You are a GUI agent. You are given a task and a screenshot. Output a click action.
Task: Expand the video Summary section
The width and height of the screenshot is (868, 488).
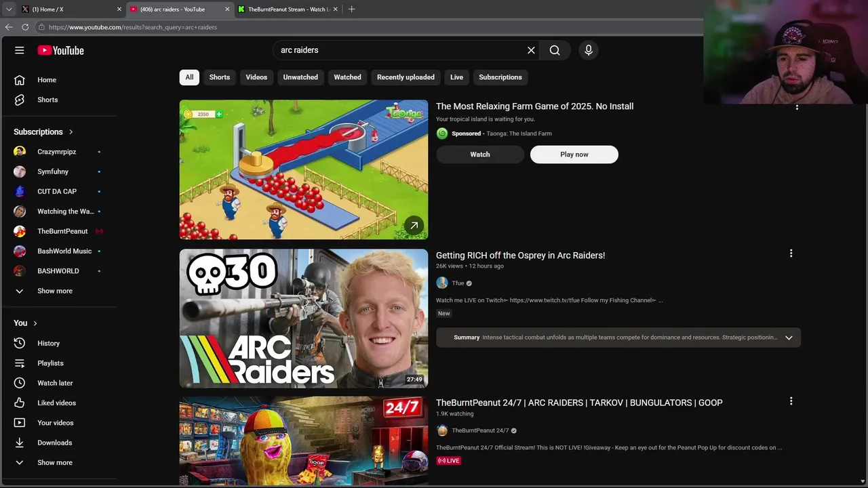tap(789, 338)
